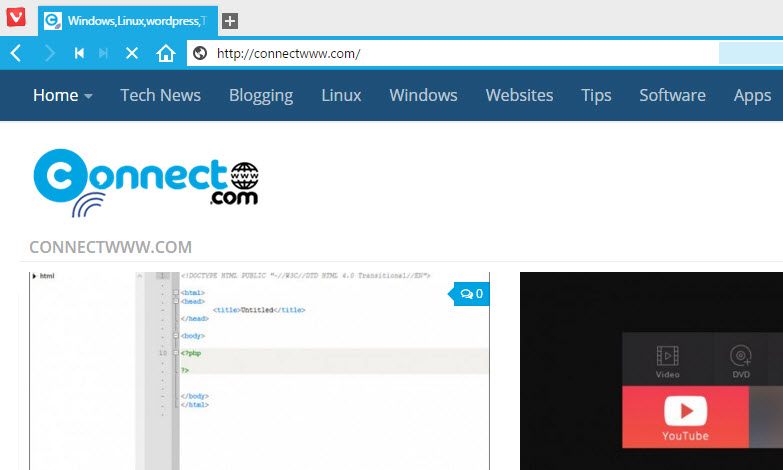783x470 pixels.
Task: Open Software section
Action: [672, 95]
